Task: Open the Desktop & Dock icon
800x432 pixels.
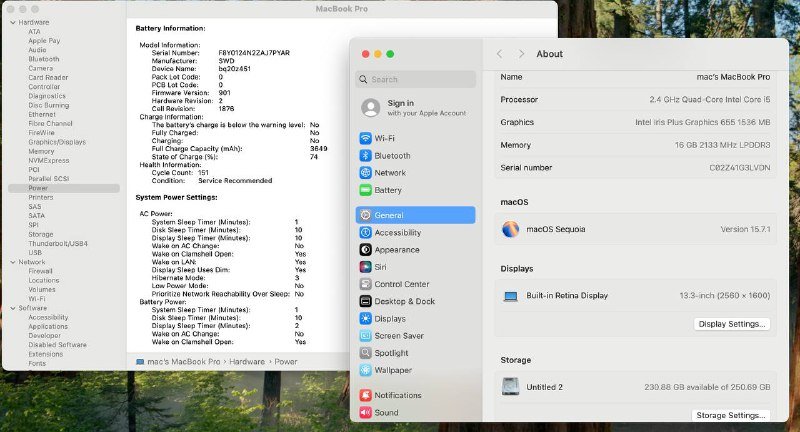Action: (365, 301)
